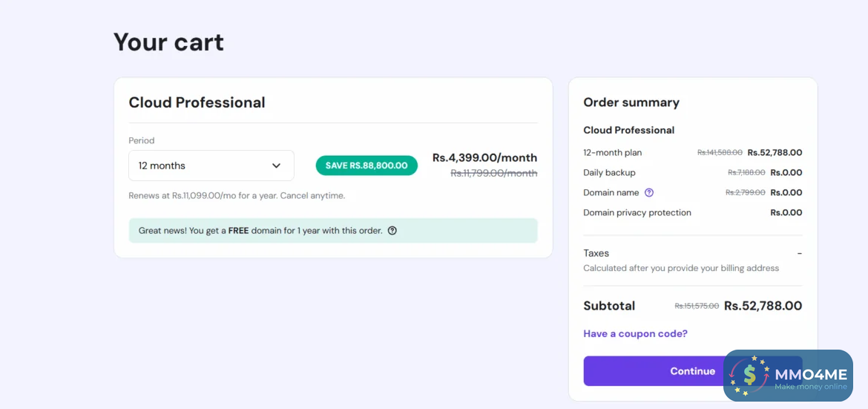Screen dimensions: 868x409
Task: Click the 'Renews at Rs.11,099.00/mo' note
Action: pos(237,196)
